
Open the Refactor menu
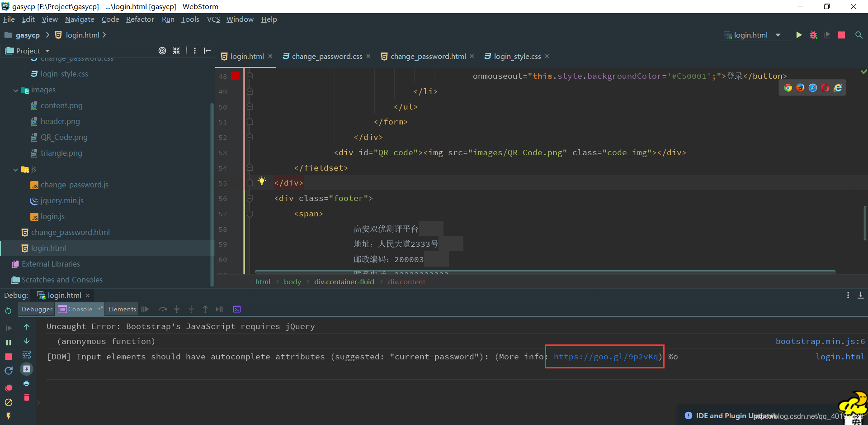[x=140, y=19]
